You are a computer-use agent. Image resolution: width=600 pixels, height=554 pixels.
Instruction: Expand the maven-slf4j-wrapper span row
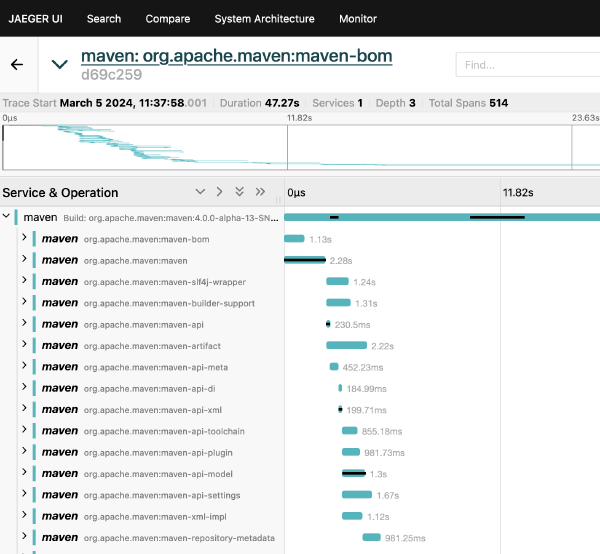point(24,281)
